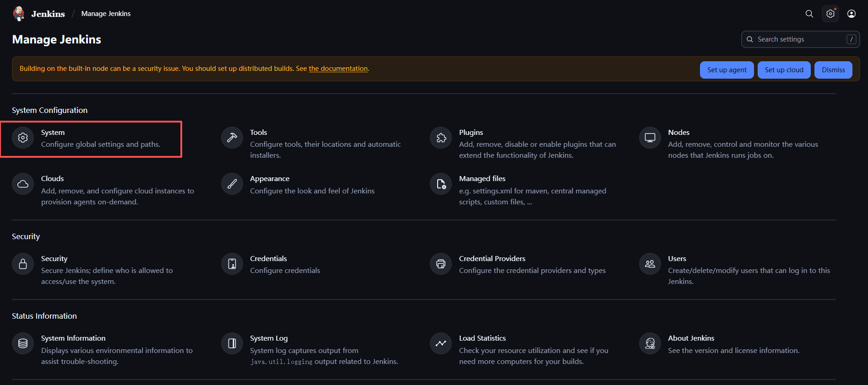This screenshot has width=868, height=385.
Task: Click the Jenkins logo icon
Action: coord(19,14)
